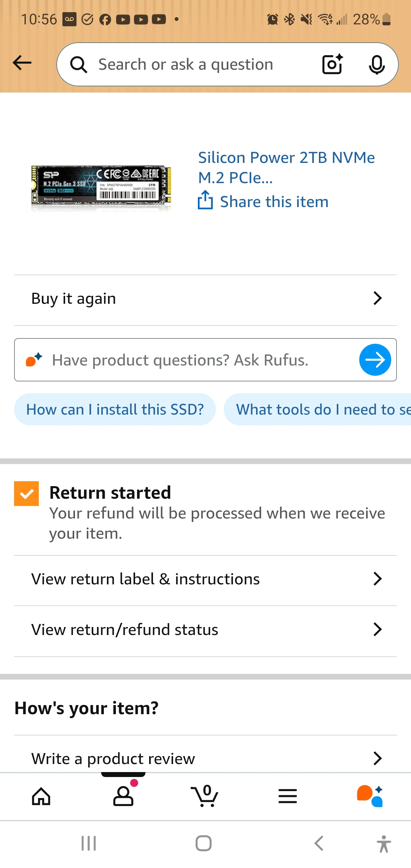The image size is (411, 868).
Task: Open the profile account tab
Action: coord(123,796)
